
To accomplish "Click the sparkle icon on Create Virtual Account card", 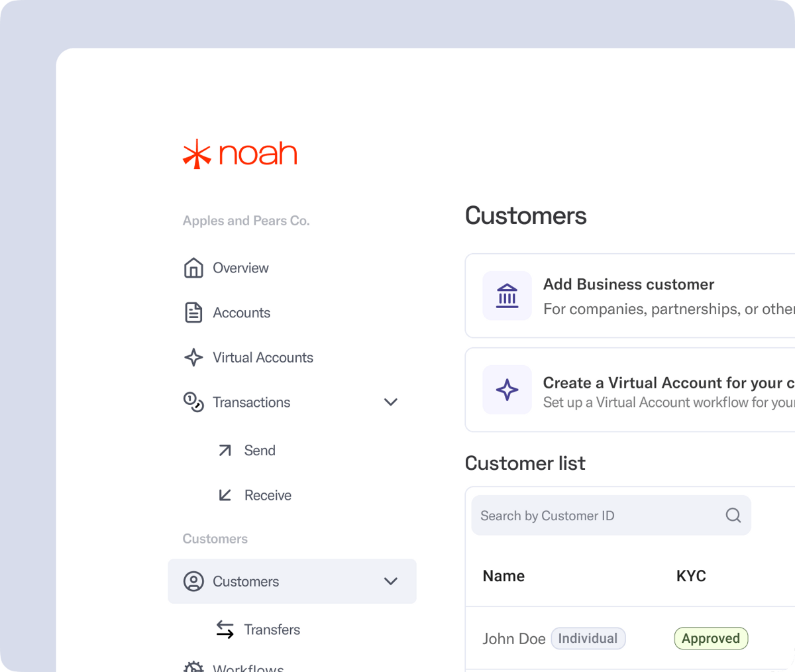I will coord(507,390).
